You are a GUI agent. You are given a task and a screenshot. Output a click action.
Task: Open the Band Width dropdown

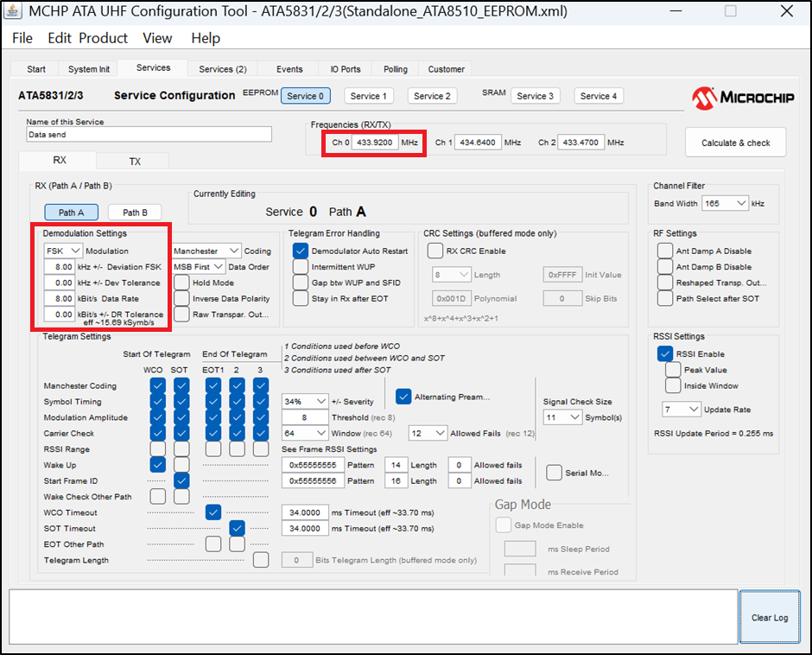pos(725,203)
